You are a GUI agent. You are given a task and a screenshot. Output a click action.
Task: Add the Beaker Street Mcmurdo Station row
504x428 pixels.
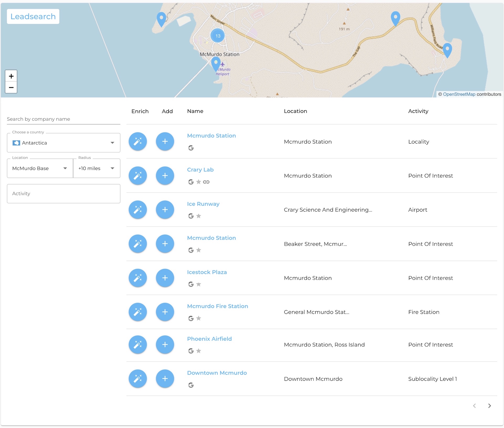(165, 244)
